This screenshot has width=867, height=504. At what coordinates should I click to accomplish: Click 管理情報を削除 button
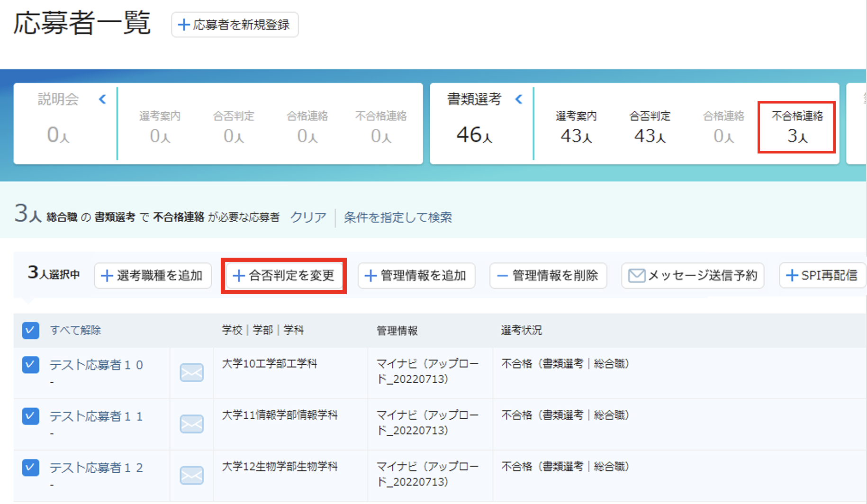(548, 276)
